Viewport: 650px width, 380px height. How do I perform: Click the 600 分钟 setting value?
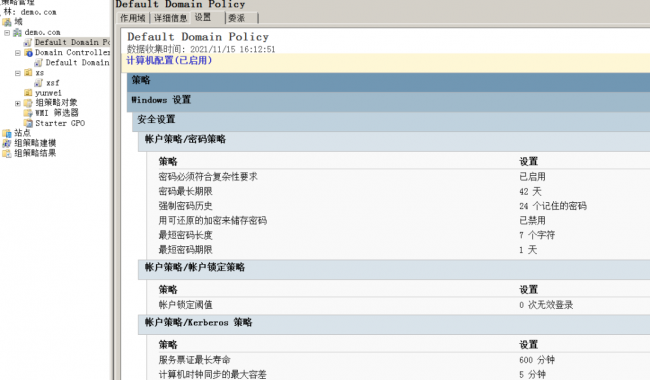click(537, 360)
